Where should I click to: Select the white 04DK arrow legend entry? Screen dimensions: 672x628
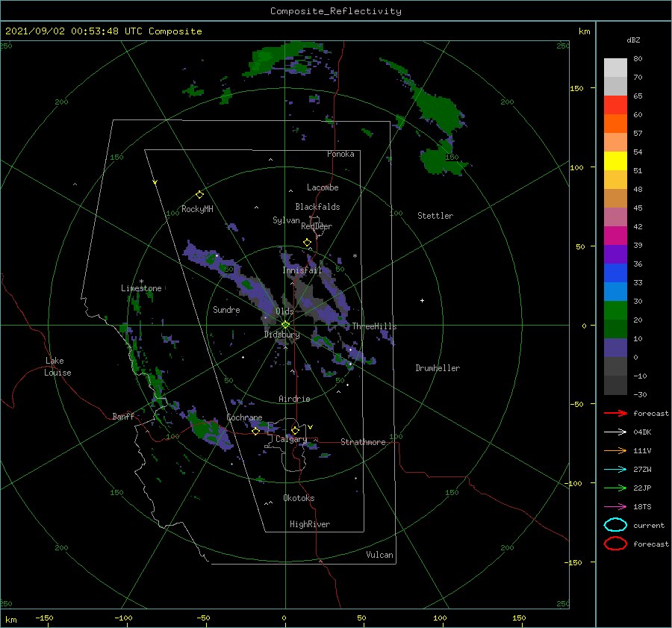pyautogui.click(x=615, y=432)
